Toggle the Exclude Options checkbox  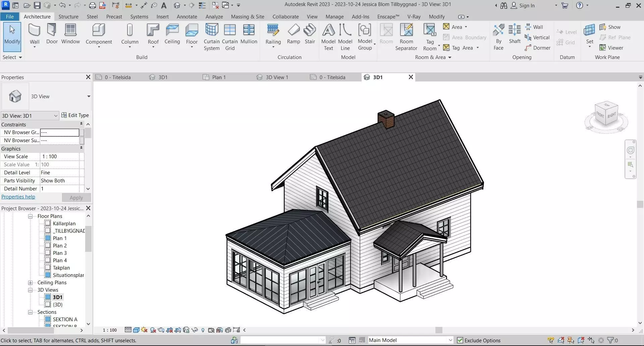460,340
